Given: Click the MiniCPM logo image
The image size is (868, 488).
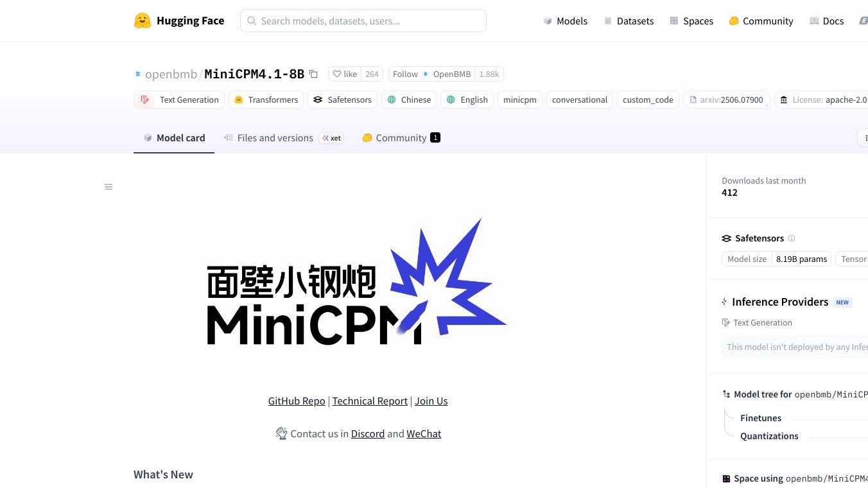Looking at the screenshot, I should [x=358, y=286].
